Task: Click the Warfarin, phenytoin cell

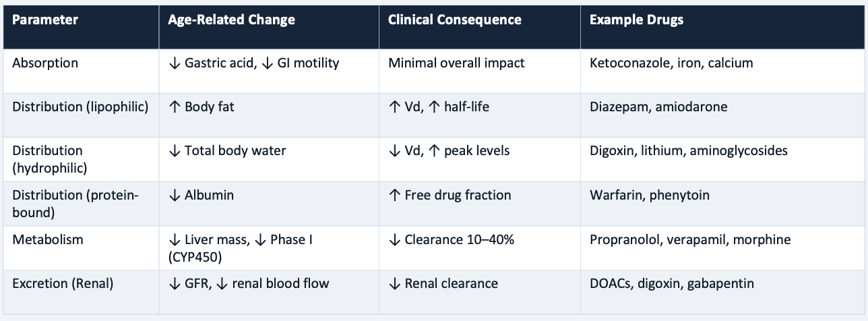Action: [x=649, y=196]
